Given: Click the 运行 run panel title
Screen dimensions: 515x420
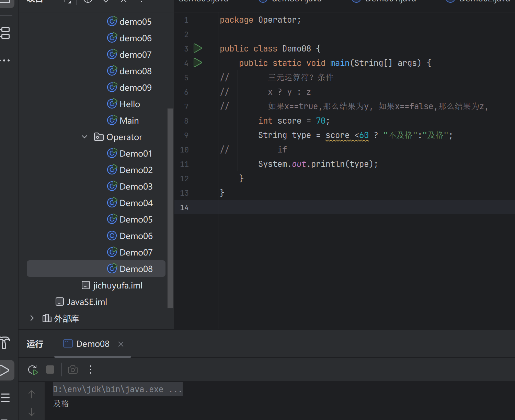Looking at the screenshot, I should pos(35,344).
